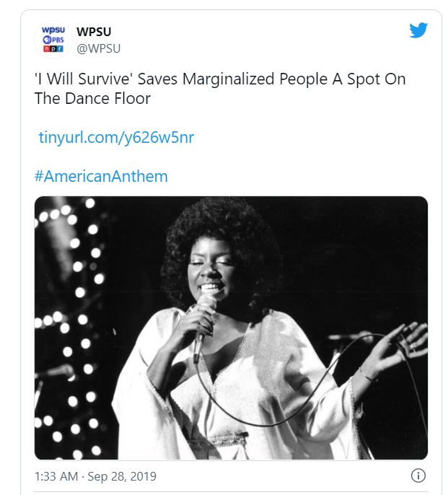Viewport: 448px width, 495px height.
Task: Click the Twitter bird logo
Action: [418, 30]
